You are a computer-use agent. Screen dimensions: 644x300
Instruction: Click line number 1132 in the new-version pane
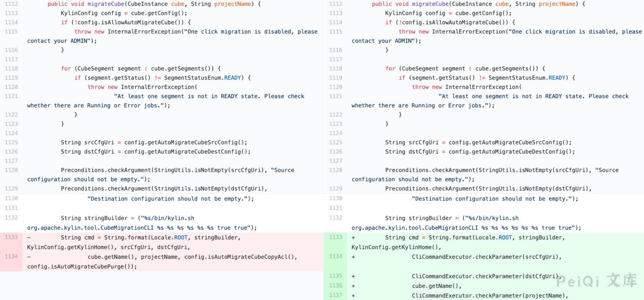[x=335, y=218]
